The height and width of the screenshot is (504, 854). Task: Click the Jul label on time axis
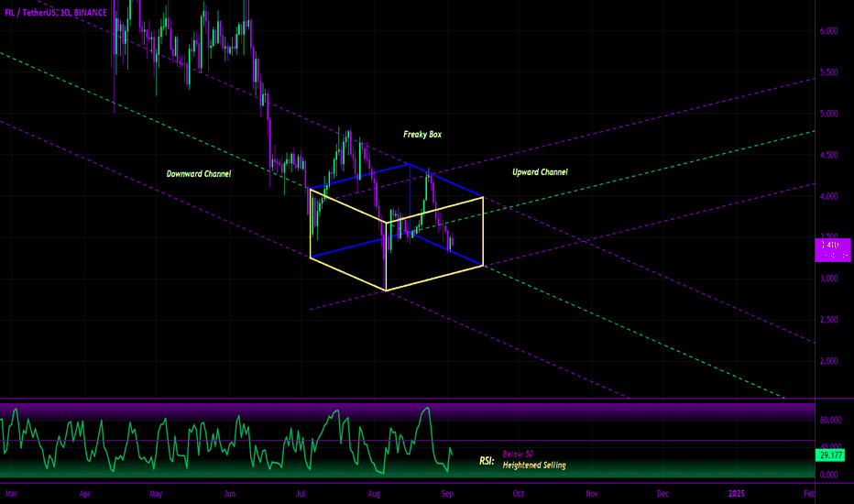click(x=301, y=494)
